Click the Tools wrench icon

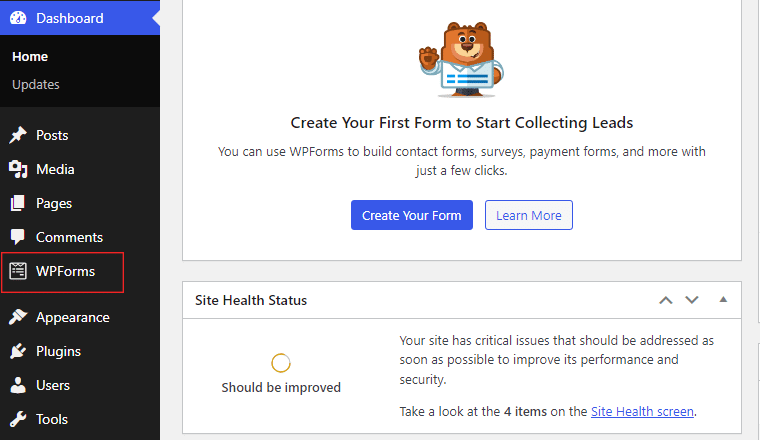click(18, 419)
